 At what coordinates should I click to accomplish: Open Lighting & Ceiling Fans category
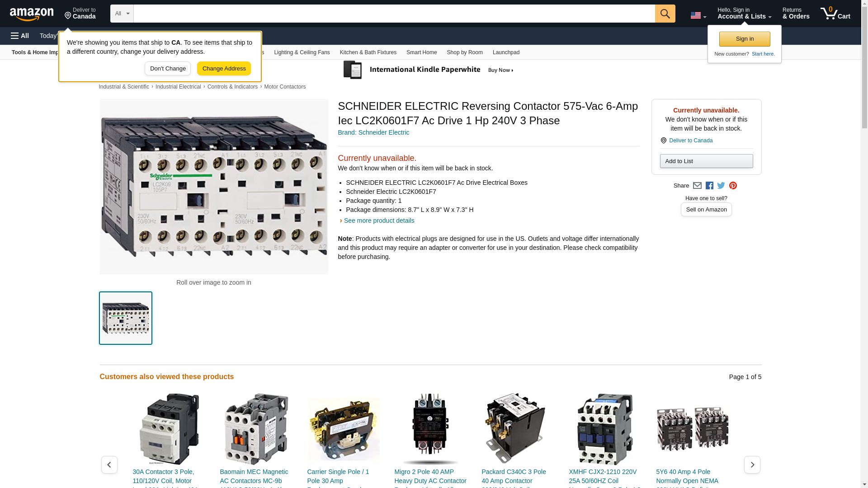click(302, 52)
